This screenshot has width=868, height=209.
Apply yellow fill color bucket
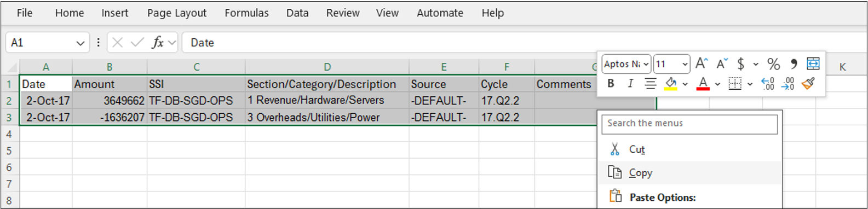[x=670, y=84]
